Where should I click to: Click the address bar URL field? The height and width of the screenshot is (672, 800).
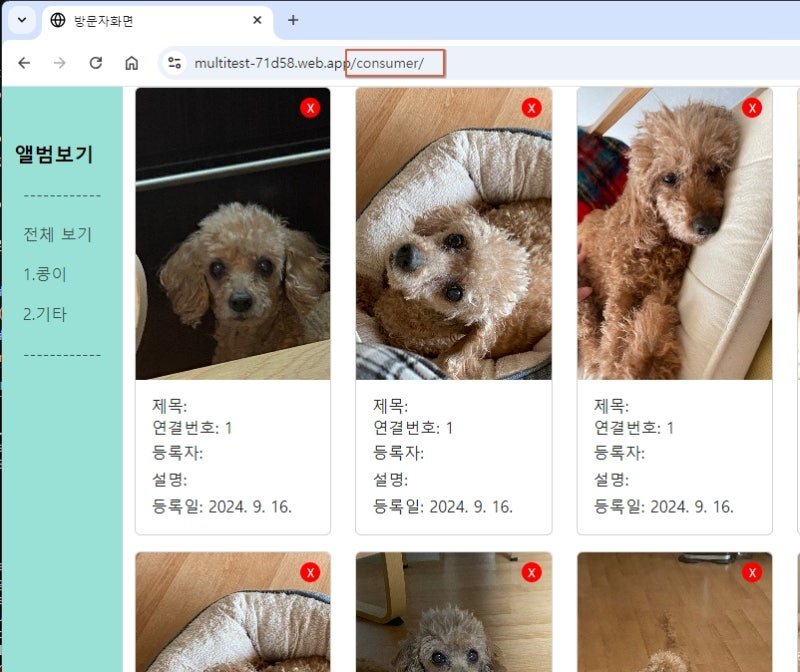pos(480,63)
